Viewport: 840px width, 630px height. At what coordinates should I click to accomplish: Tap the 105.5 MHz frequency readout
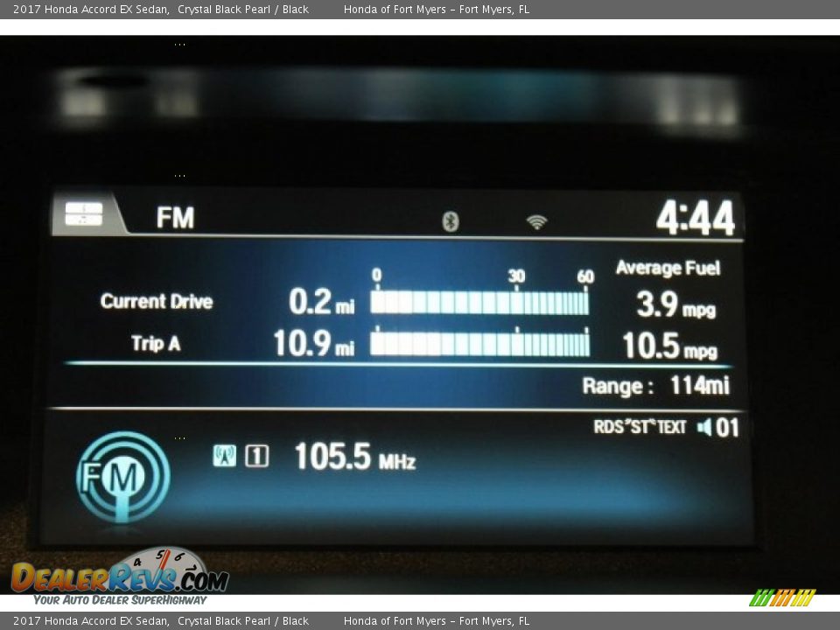click(354, 457)
